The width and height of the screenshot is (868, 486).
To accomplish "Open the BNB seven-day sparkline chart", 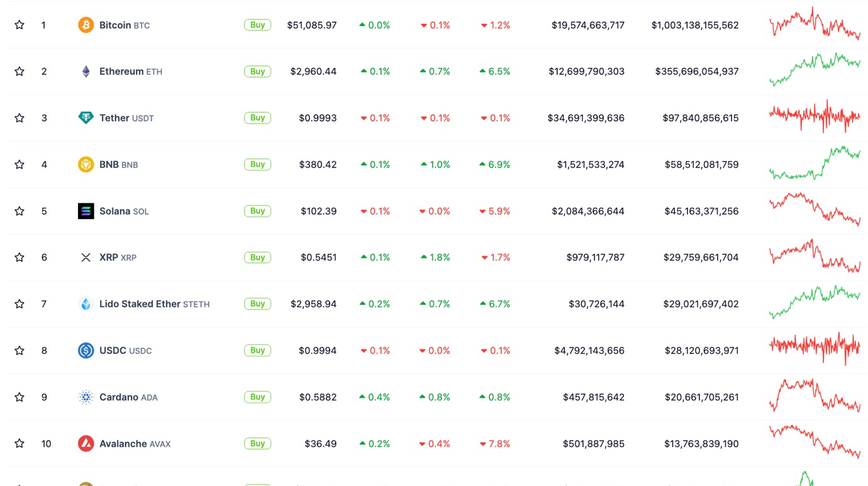I will [x=815, y=164].
